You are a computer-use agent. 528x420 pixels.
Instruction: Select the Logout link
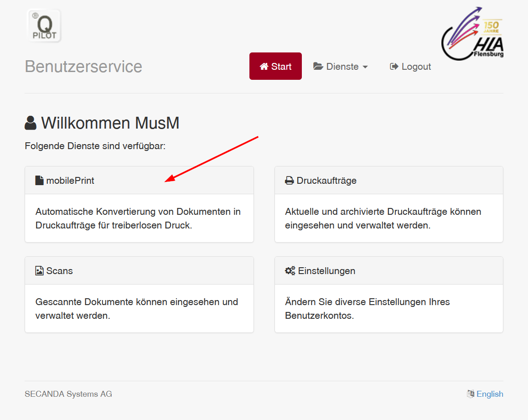tap(410, 66)
